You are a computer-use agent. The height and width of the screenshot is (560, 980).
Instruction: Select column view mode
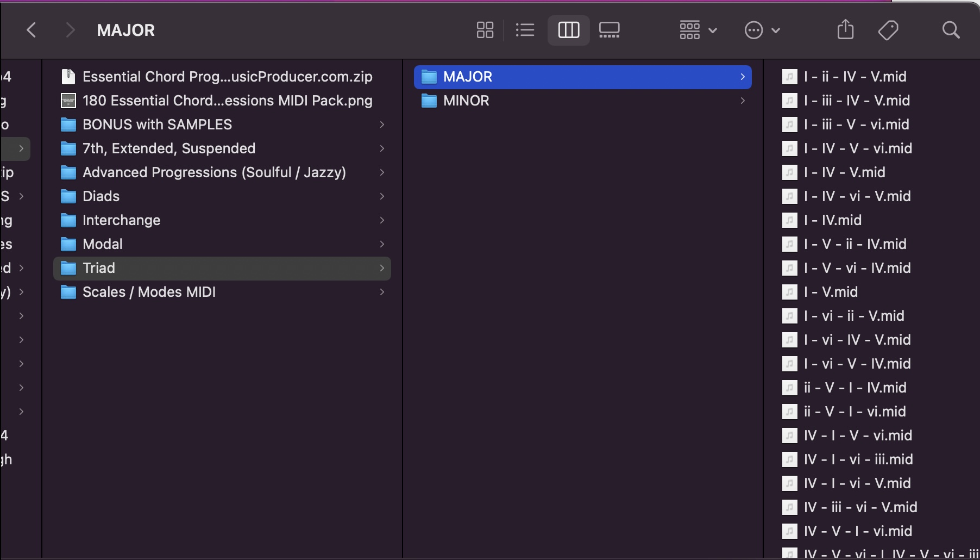[x=569, y=30]
